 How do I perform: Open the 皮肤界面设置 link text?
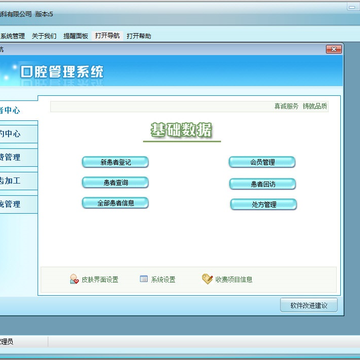[100, 280]
